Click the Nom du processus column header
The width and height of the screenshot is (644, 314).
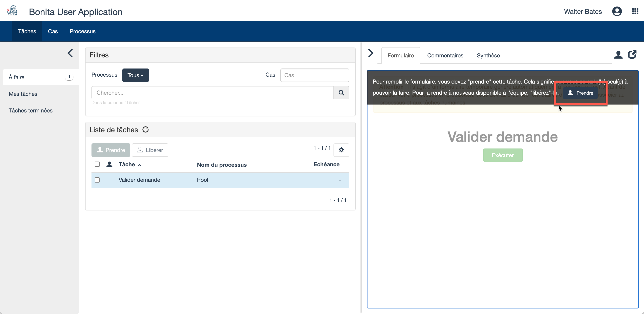(222, 165)
